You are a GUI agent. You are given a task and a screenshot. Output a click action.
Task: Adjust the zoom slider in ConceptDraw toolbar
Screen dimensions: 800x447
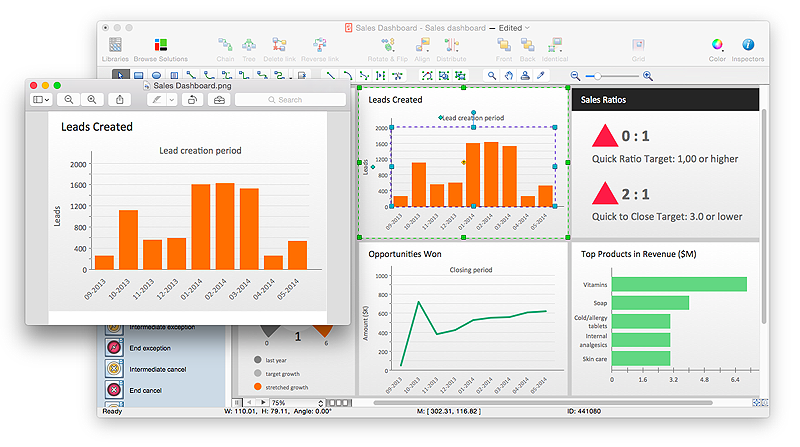coord(612,76)
